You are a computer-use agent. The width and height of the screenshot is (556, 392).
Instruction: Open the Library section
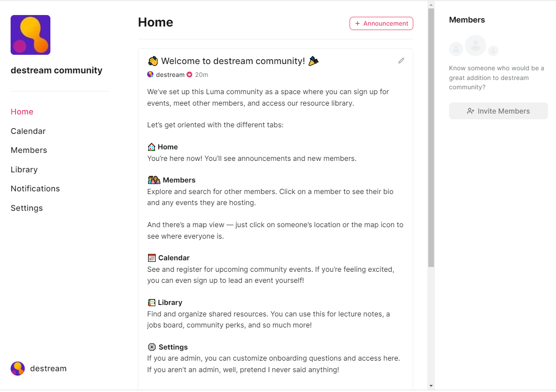(24, 170)
